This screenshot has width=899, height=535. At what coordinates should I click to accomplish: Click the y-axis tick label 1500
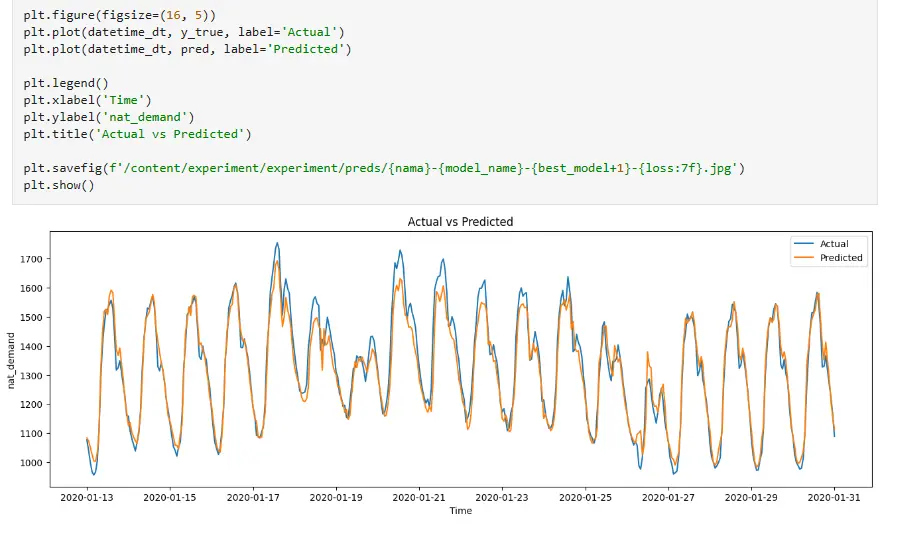32,317
